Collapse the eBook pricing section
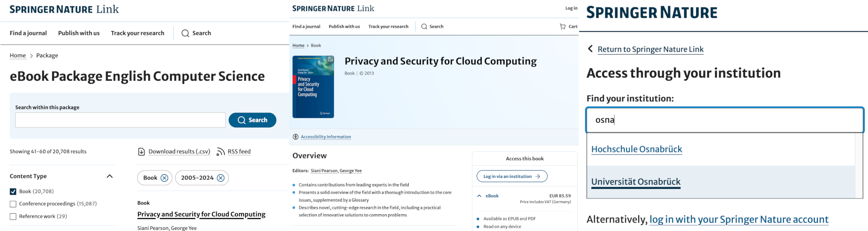Screen dimensions: 868x231 [x=479, y=196]
